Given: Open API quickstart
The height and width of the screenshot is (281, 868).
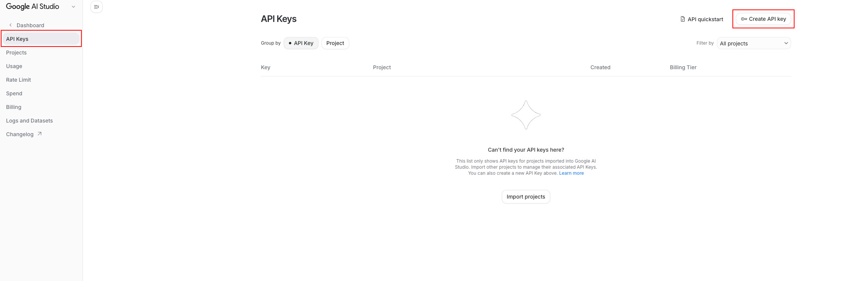Looking at the screenshot, I should 701,19.
